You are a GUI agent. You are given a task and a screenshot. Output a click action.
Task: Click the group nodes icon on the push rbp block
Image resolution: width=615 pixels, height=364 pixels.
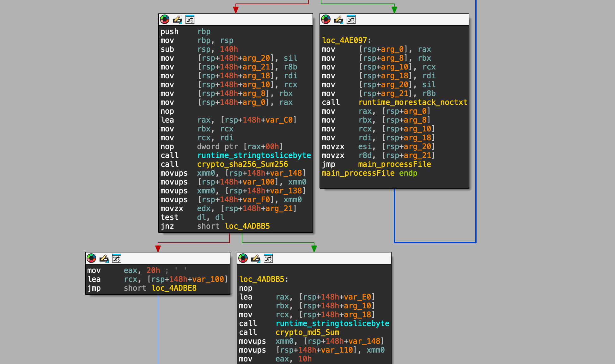[x=190, y=19]
